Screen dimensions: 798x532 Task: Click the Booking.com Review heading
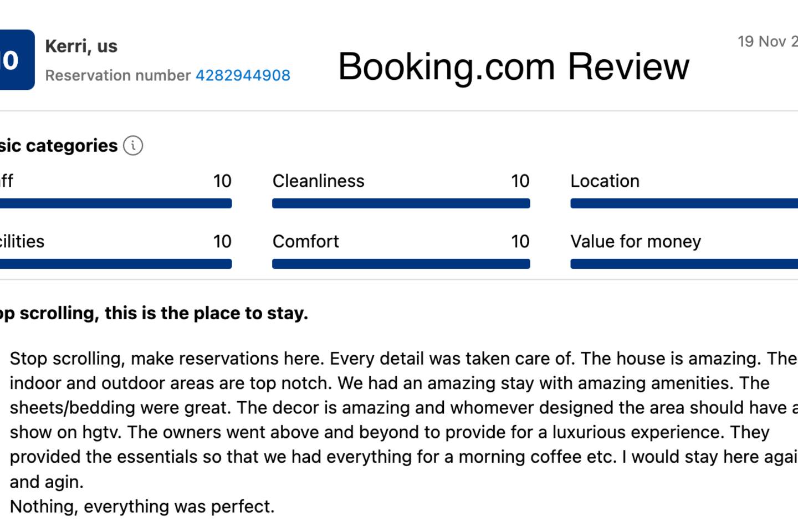514,66
